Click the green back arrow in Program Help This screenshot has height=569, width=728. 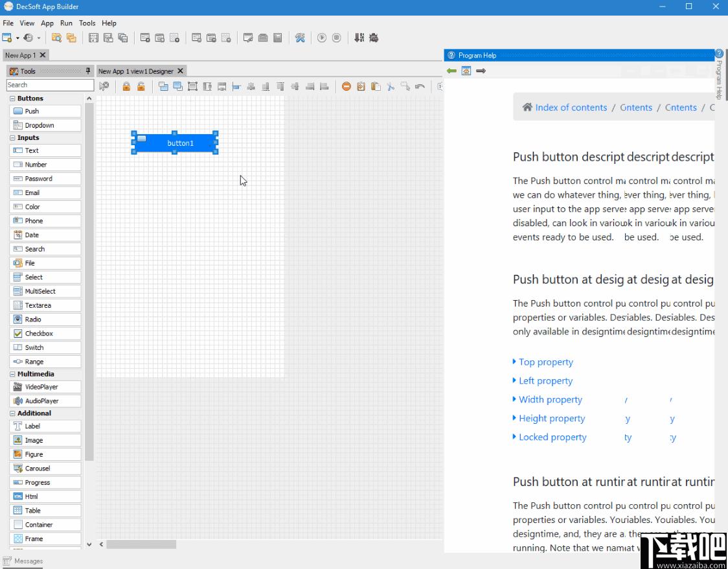(451, 71)
